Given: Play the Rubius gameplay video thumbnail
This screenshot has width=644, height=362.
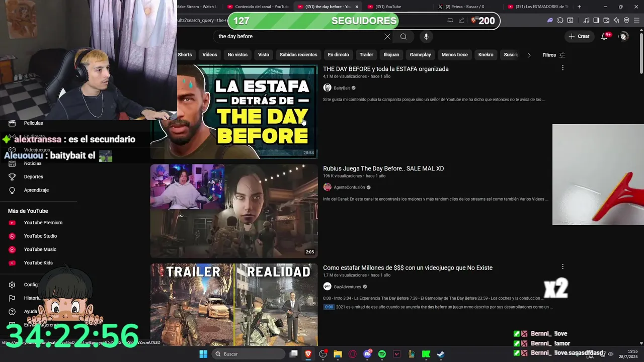Looking at the screenshot, I should click(234, 211).
